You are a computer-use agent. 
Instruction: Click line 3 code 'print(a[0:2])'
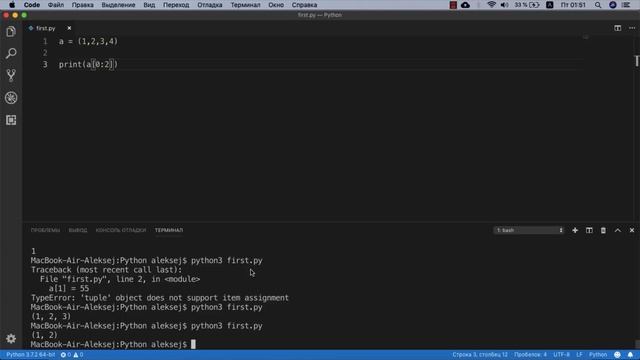click(x=88, y=64)
